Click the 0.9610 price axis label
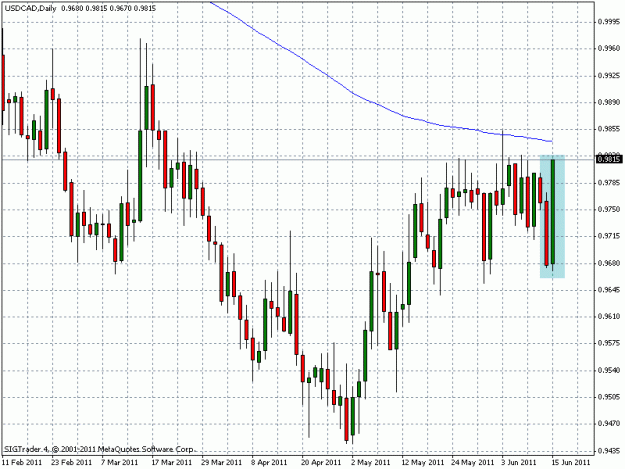The image size is (625, 469). click(x=610, y=316)
